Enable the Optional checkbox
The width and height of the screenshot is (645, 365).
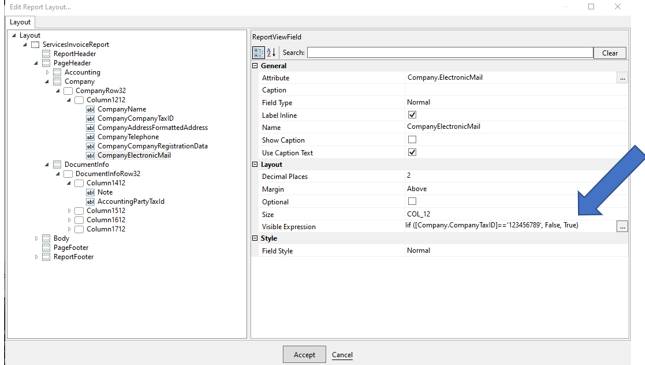(x=412, y=201)
